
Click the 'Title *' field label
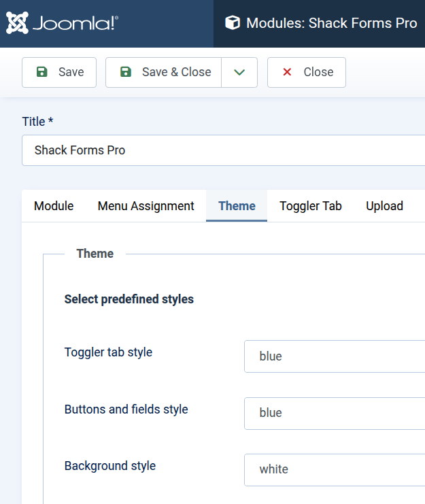[37, 122]
